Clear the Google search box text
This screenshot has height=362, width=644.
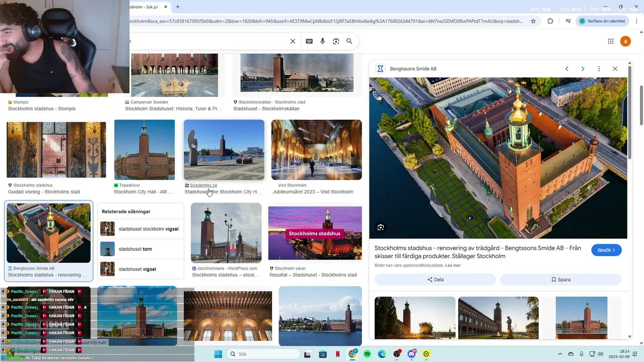coord(293,41)
